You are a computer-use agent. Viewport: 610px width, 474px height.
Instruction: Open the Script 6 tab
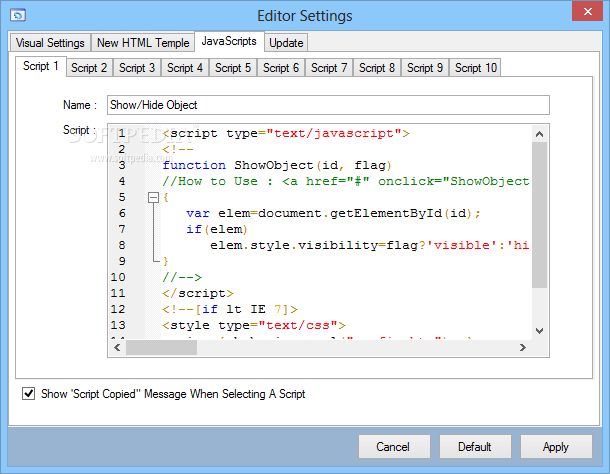[x=281, y=68]
